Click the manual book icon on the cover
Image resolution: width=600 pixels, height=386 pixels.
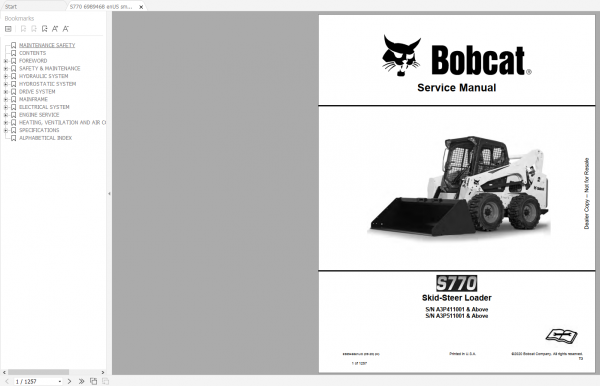pyautogui.click(x=561, y=336)
